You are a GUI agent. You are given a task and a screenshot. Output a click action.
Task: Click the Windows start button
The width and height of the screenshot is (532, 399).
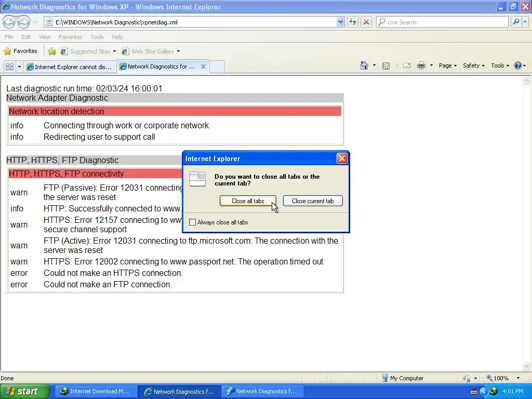pyautogui.click(x=25, y=391)
